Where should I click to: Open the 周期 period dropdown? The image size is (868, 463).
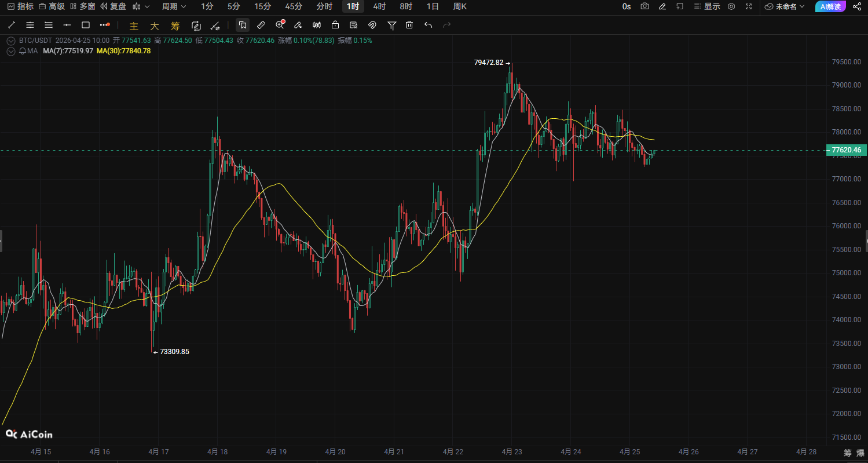point(174,6)
